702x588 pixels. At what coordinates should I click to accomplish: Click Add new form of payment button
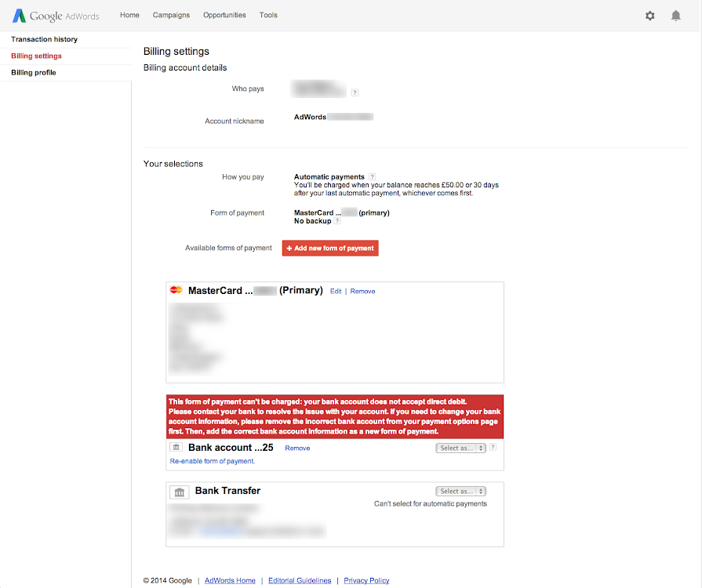(330, 248)
